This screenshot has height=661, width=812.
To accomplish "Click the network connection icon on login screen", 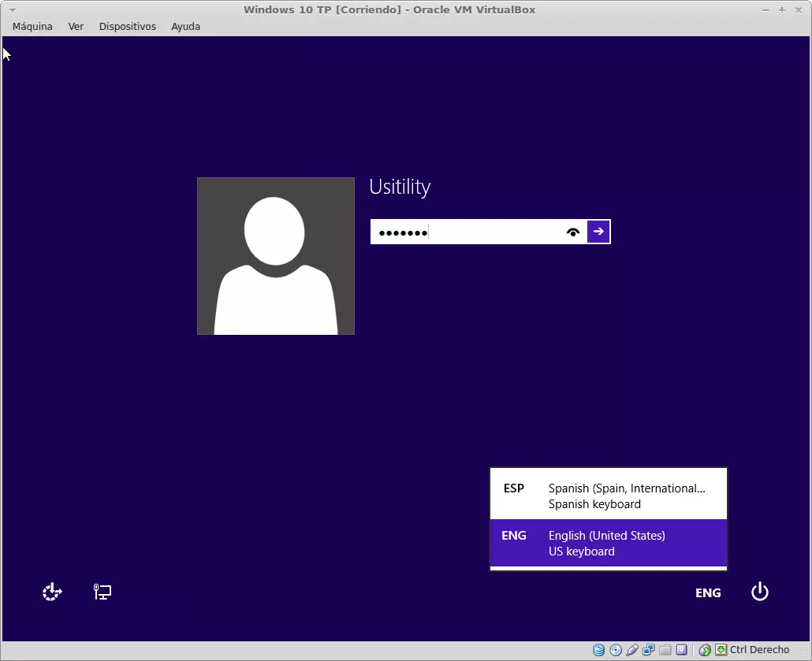I will [x=102, y=592].
